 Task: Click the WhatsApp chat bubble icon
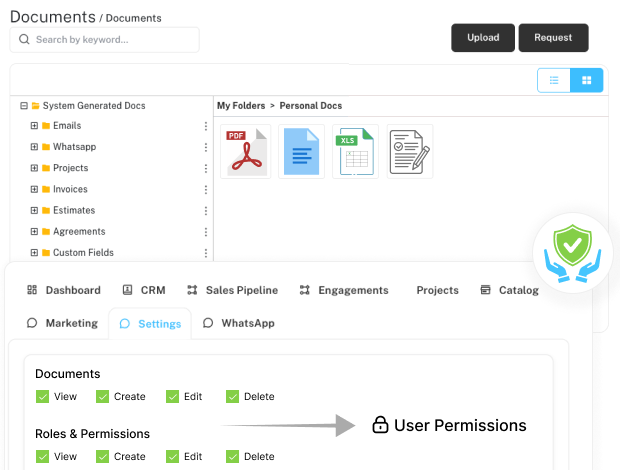(208, 323)
